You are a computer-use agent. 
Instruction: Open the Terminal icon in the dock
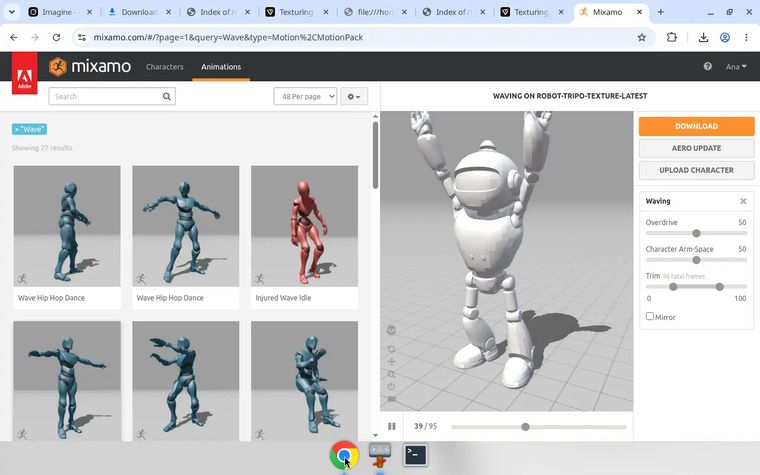pyautogui.click(x=416, y=455)
